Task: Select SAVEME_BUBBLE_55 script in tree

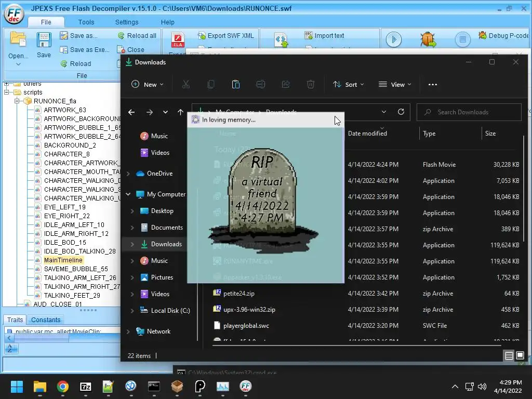Action: pyautogui.click(x=76, y=269)
